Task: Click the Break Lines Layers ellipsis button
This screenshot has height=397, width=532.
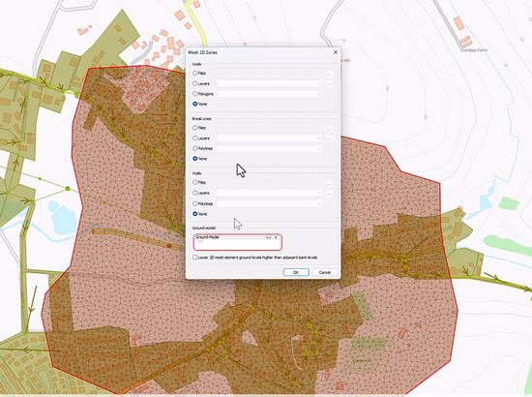Action: point(329,138)
